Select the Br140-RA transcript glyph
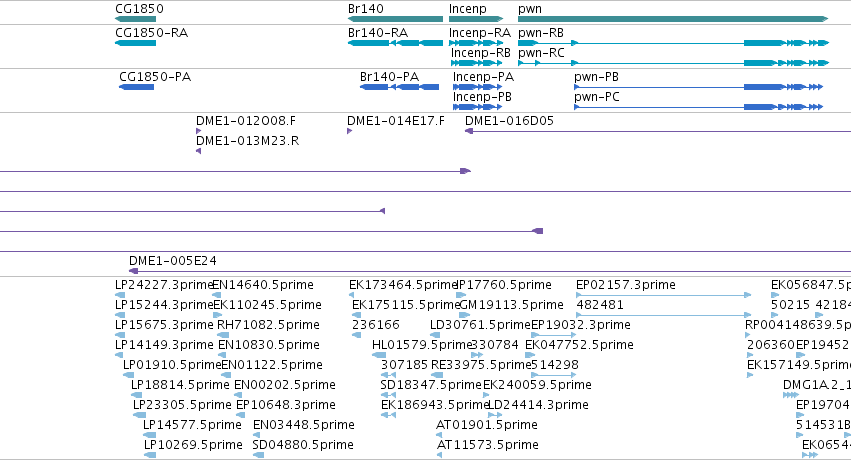851x460 pixels. (395, 43)
